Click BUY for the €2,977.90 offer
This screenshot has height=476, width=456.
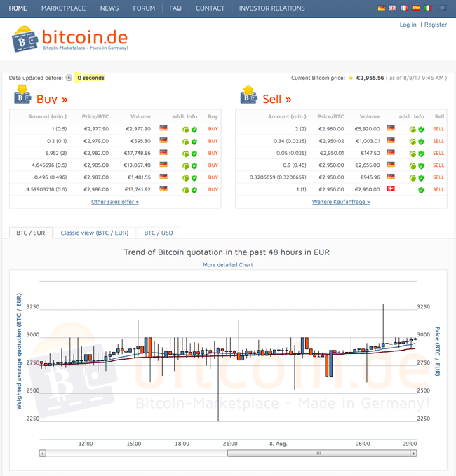click(x=213, y=129)
